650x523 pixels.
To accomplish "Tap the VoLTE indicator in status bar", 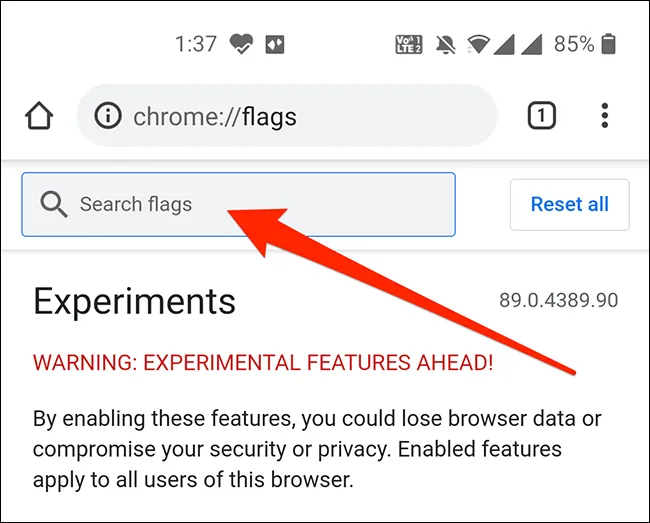I will pos(408,44).
